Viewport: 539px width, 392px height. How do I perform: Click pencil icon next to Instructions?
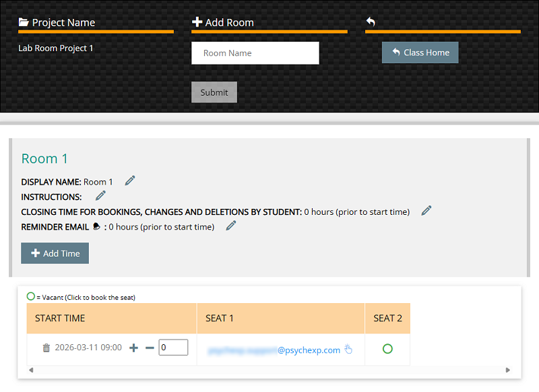100,196
